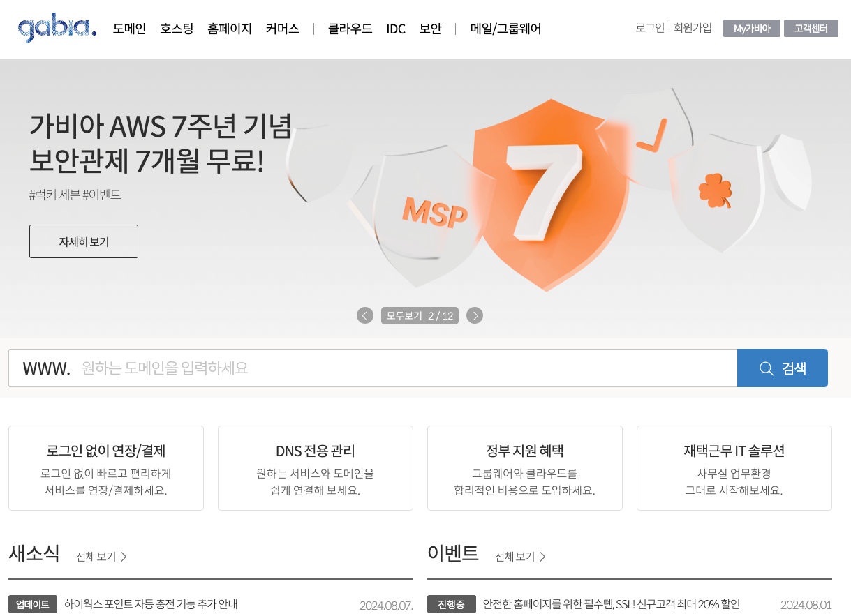Open My가비아 button
Viewport: 851px width, 616px height.
point(752,29)
